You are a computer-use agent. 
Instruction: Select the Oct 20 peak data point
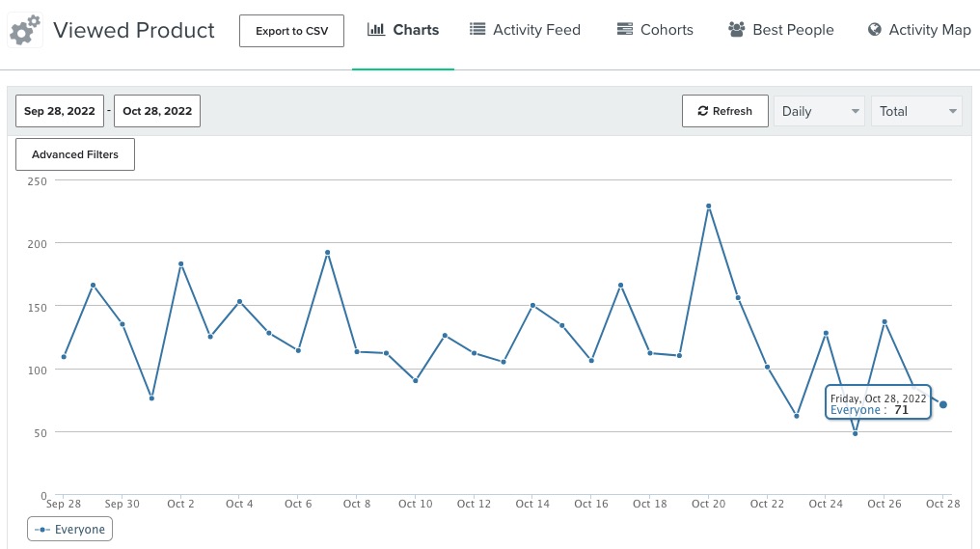point(708,206)
